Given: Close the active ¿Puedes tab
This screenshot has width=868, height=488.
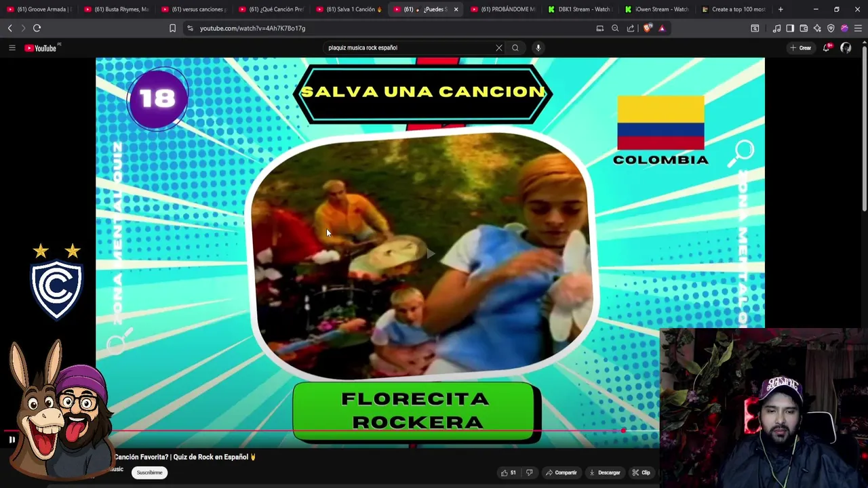Looking at the screenshot, I should click(x=456, y=9).
